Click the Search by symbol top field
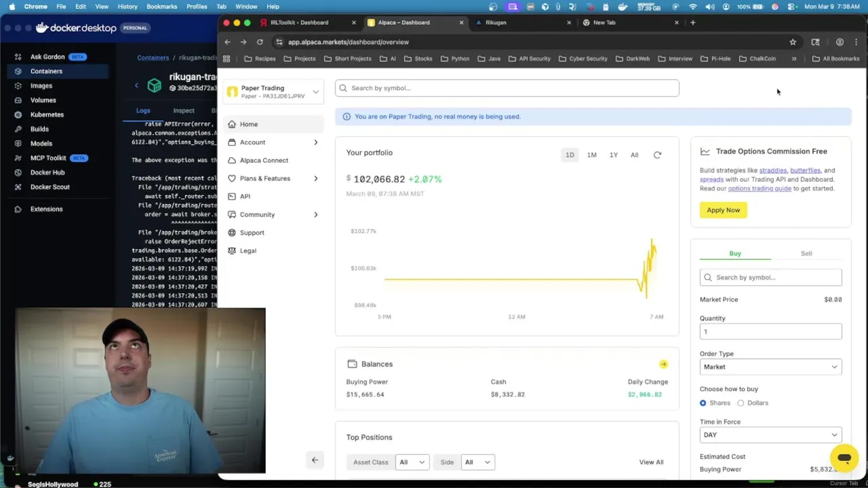Viewport: 868px width, 488px height. click(x=507, y=88)
